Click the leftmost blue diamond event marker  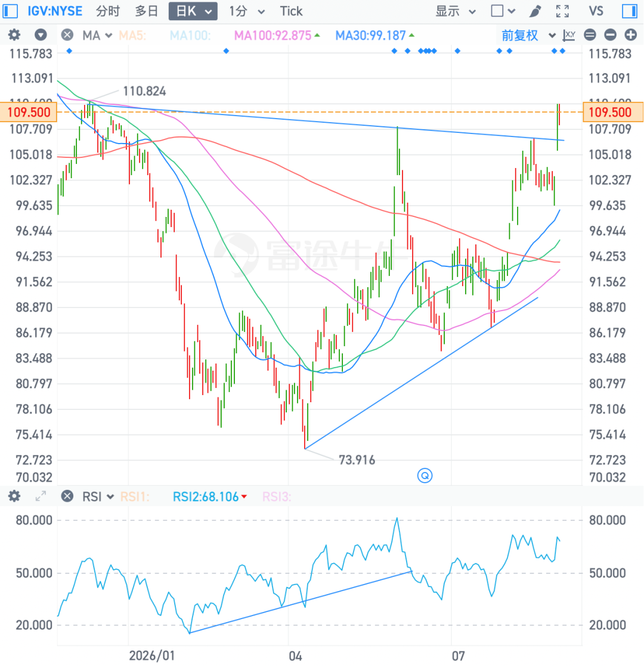point(70,51)
